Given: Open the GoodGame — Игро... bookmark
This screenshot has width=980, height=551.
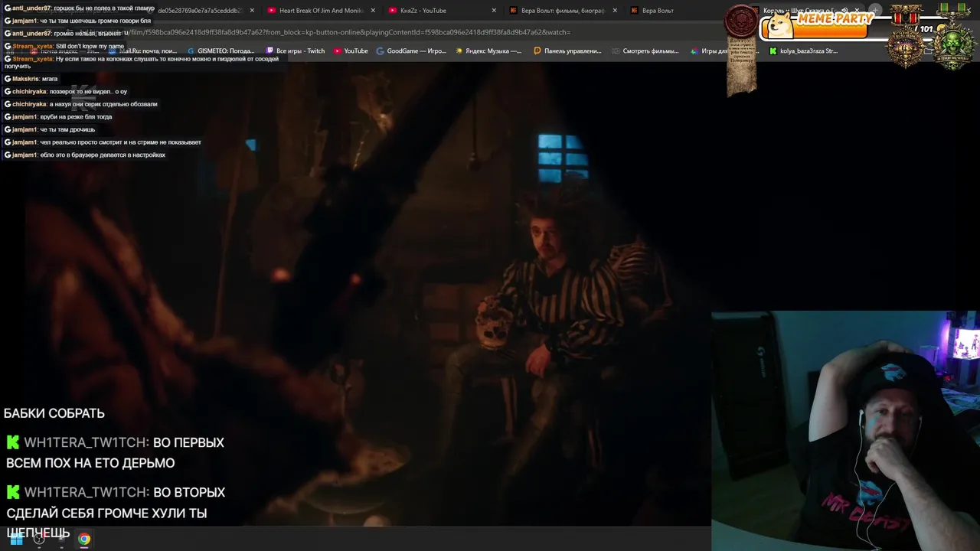Looking at the screenshot, I should 411,51.
